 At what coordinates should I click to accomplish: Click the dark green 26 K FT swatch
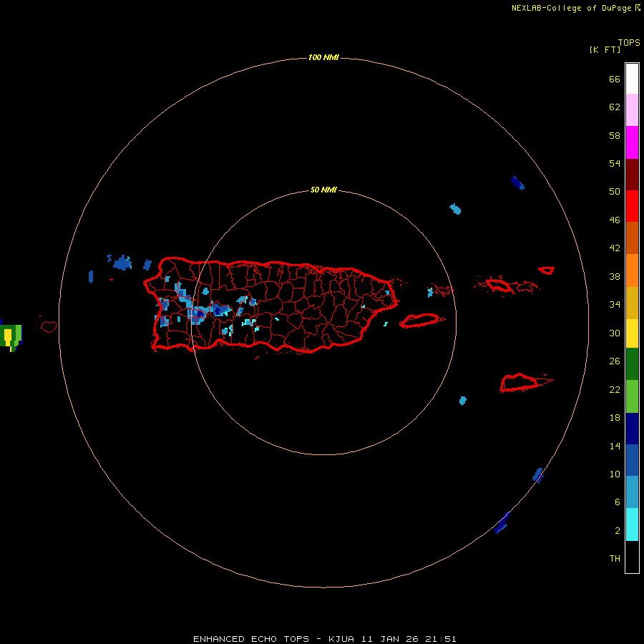click(632, 364)
